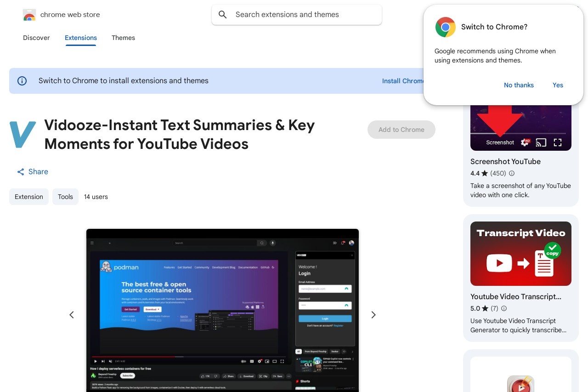Go to the next screenshot with the right arrow

pyautogui.click(x=373, y=315)
